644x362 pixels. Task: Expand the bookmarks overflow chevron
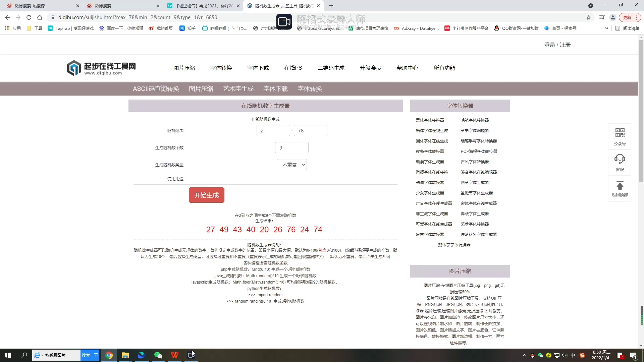[607, 28]
